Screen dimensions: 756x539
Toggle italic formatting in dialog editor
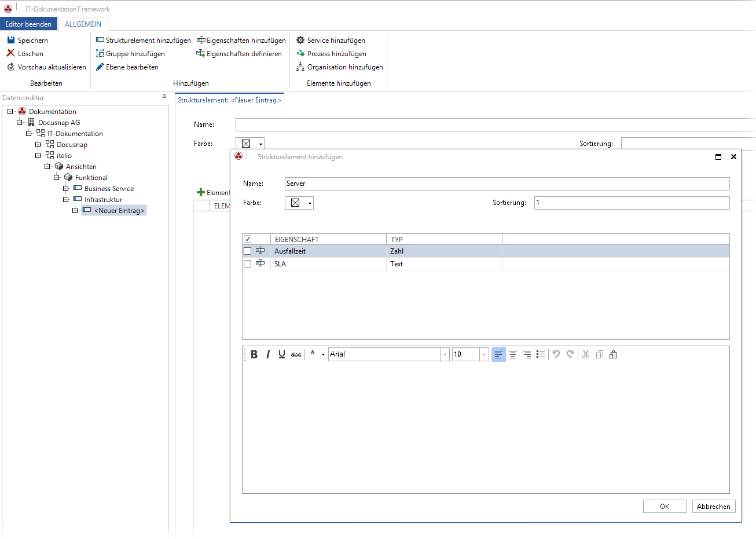click(268, 354)
